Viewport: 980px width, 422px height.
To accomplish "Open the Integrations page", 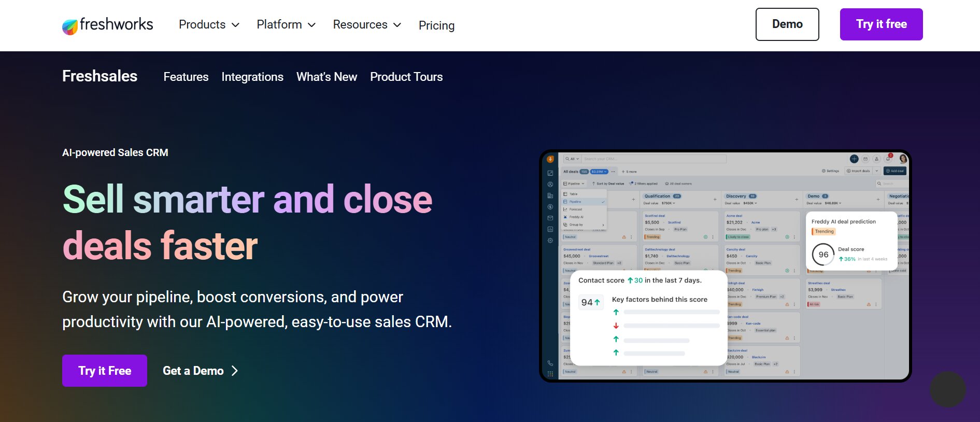I will tap(252, 77).
